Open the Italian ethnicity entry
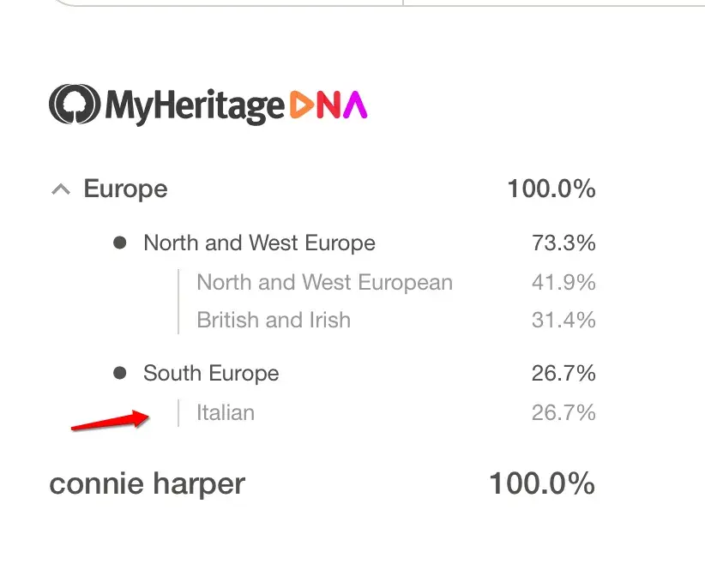 (x=226, y=413)
